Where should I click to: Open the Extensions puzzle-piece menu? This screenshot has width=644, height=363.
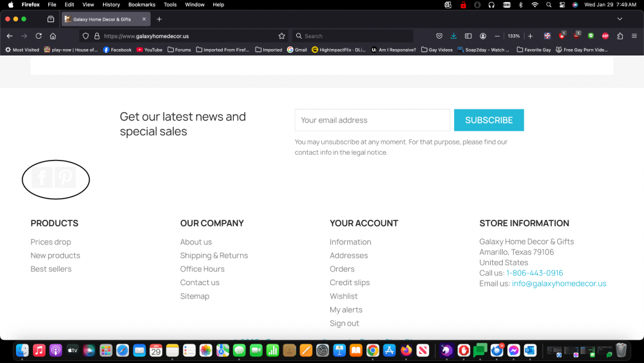(x=620, y=36)
